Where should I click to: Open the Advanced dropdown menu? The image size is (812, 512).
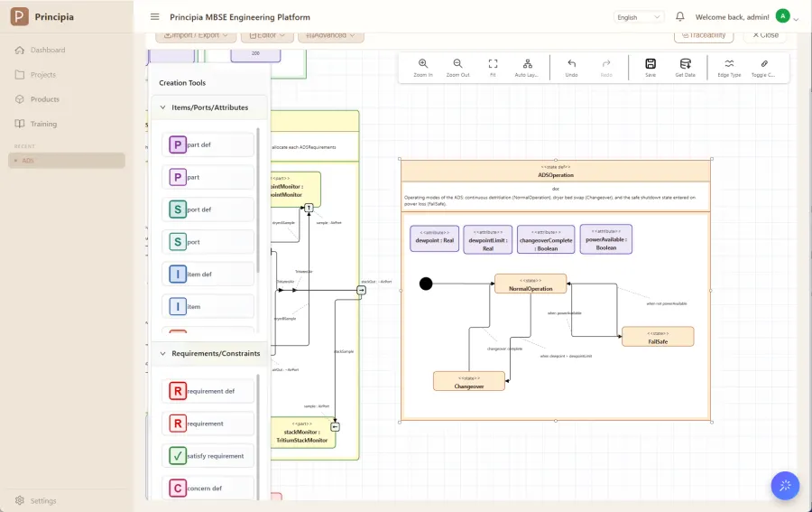point(330,36)
